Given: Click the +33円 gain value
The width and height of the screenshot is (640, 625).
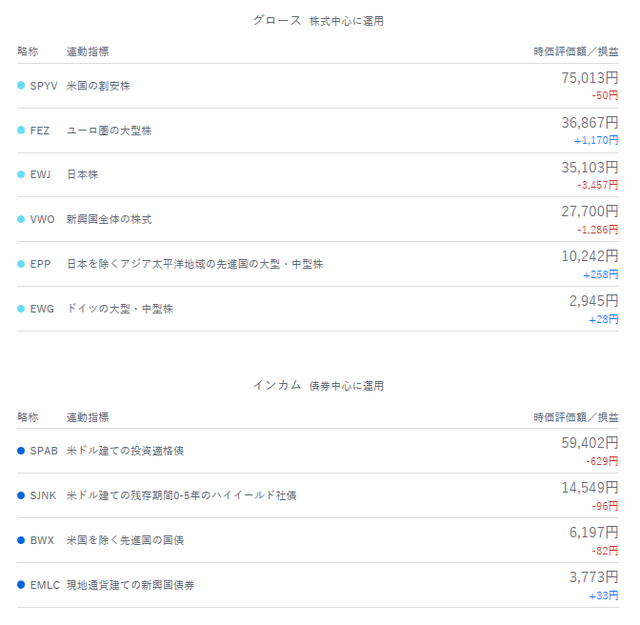Looking at the screenshot, I should coord(603,596).
